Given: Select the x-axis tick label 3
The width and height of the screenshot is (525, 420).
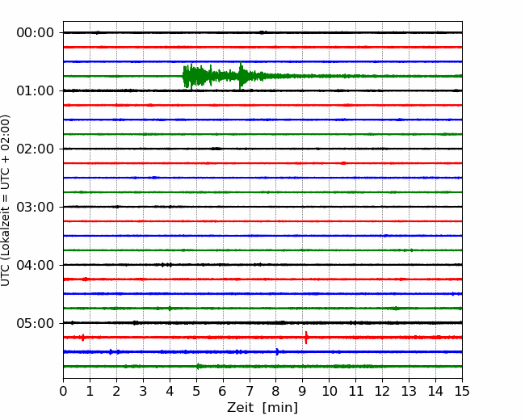Looking at the screenshot, I should (x=143, y=391).
